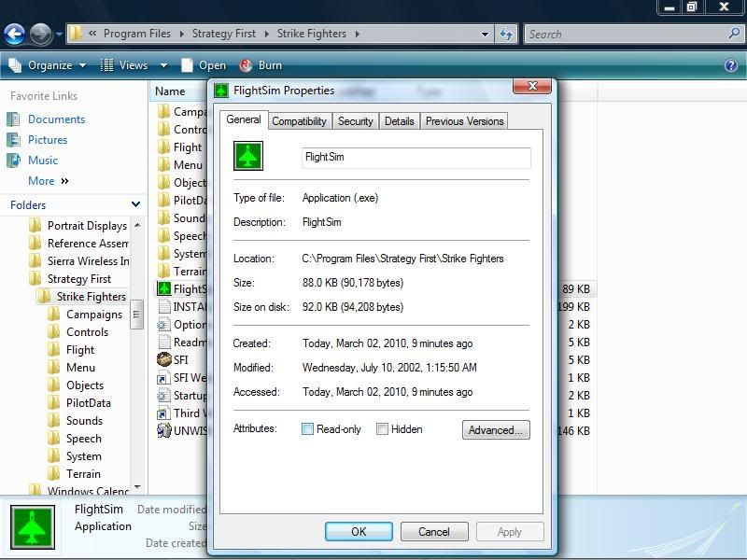Click the Burn disc icon in toolbar
This screenshot has width=747, height=560.
pos(246,65)
